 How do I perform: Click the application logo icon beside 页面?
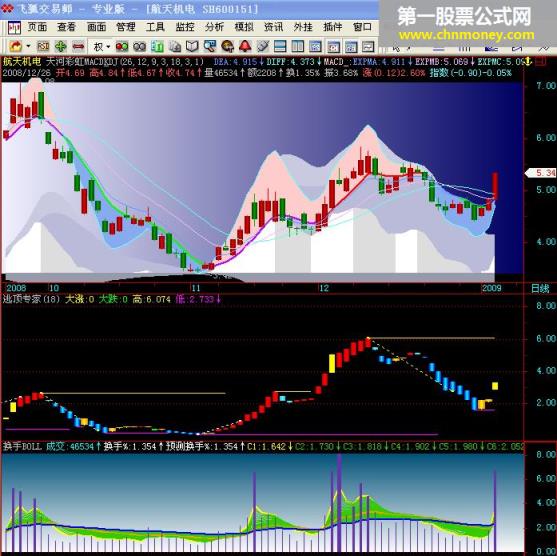click(14, 27)
